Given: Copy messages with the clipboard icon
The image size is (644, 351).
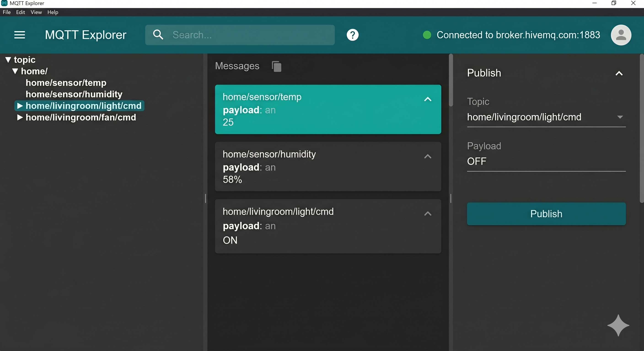Looking at the screenshot, I should (x=276, y=66).
